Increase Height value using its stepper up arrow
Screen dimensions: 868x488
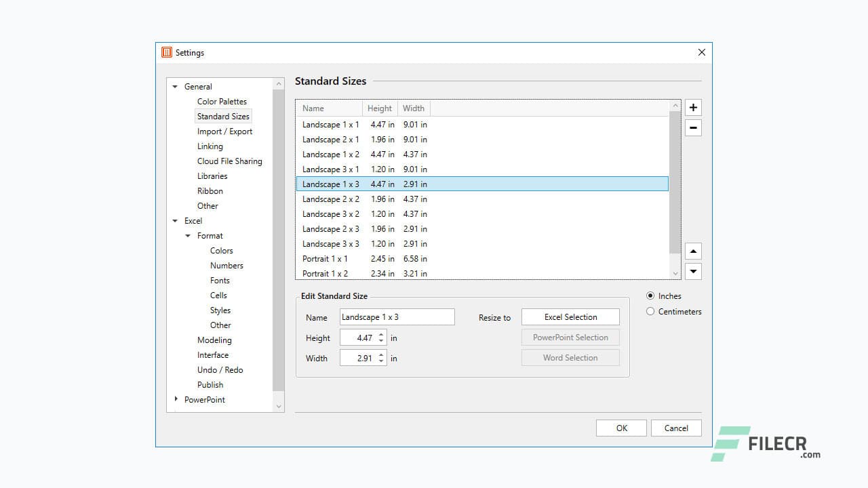pyautogui.click(x=380, y=335)
